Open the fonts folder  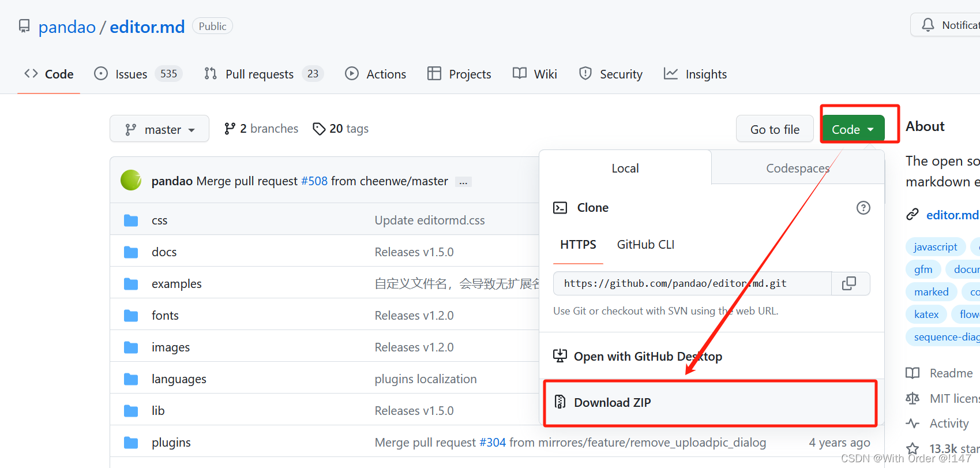(x=165, y=316)
